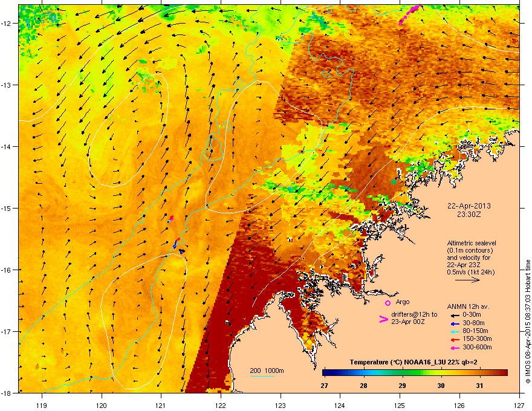Viewport: 532px width, 411px height.
Task: Click the '0-30m' depth label
Action: (x=472, y=314)
